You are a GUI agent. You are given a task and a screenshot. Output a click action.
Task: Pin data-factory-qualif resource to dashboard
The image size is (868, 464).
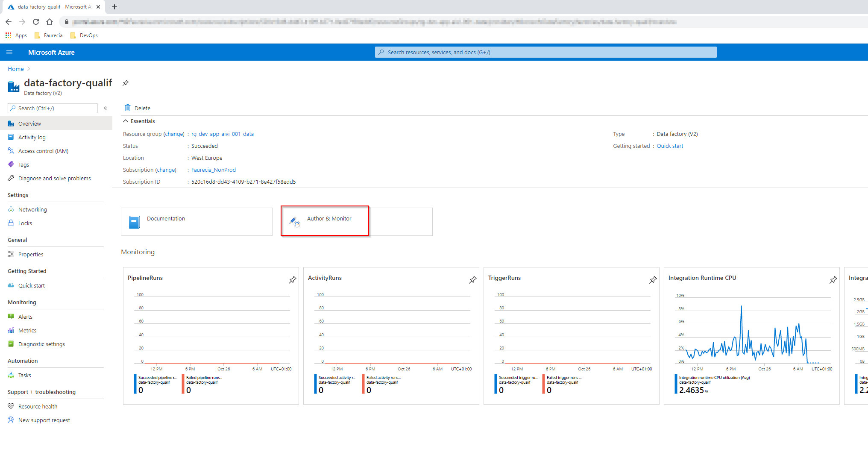tap(126, 83)
